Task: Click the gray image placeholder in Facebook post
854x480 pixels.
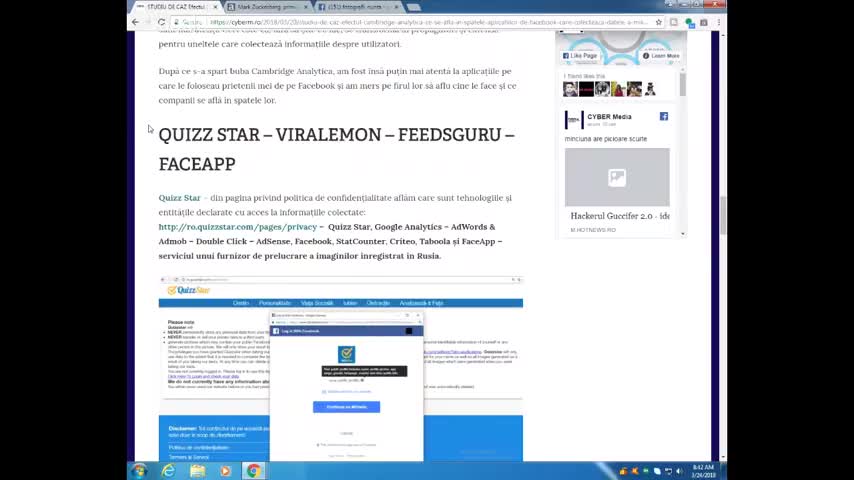Action: 617,177
